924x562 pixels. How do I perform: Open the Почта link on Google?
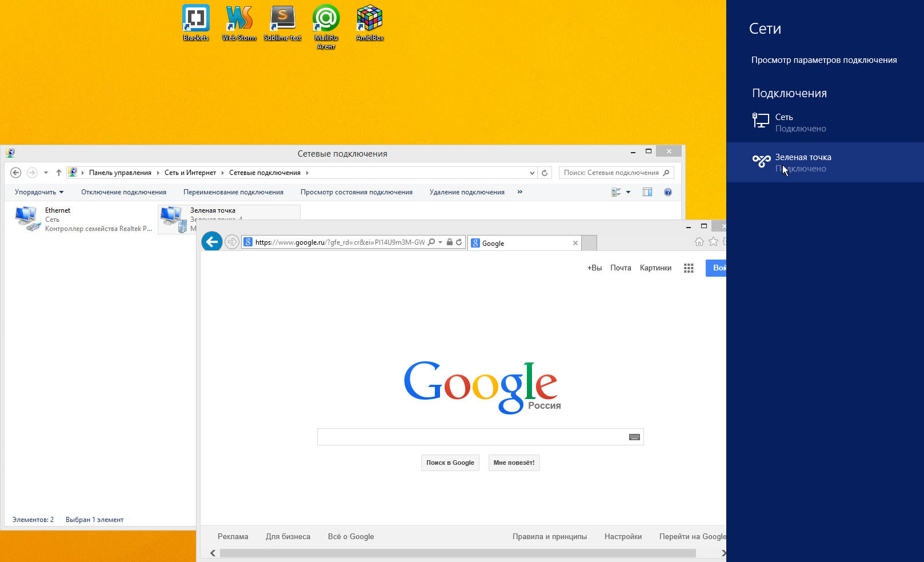point(621,268)
